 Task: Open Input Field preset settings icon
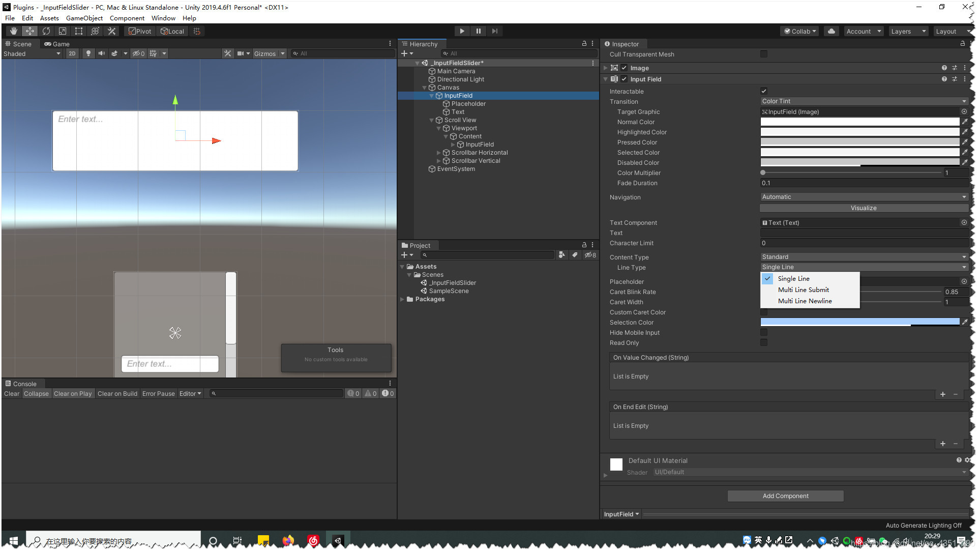pyautogui.click(x=954, y=79)
